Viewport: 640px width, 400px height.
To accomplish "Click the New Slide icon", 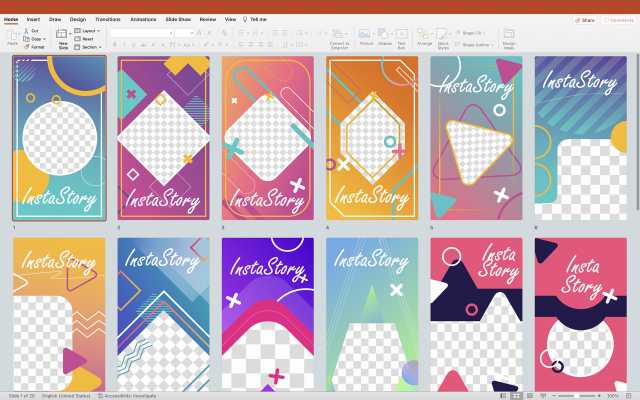I will (x=63, y=37).
